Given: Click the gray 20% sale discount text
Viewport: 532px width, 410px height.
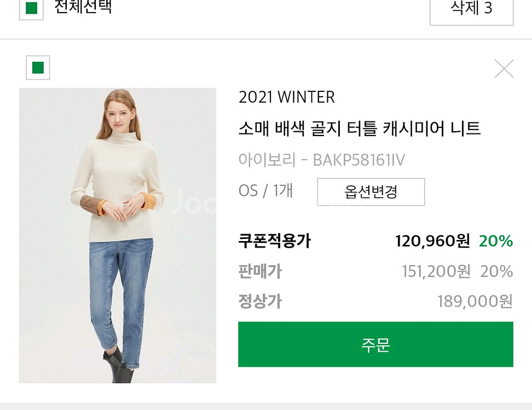Looking at the screenshot, I should click(496, 271).
